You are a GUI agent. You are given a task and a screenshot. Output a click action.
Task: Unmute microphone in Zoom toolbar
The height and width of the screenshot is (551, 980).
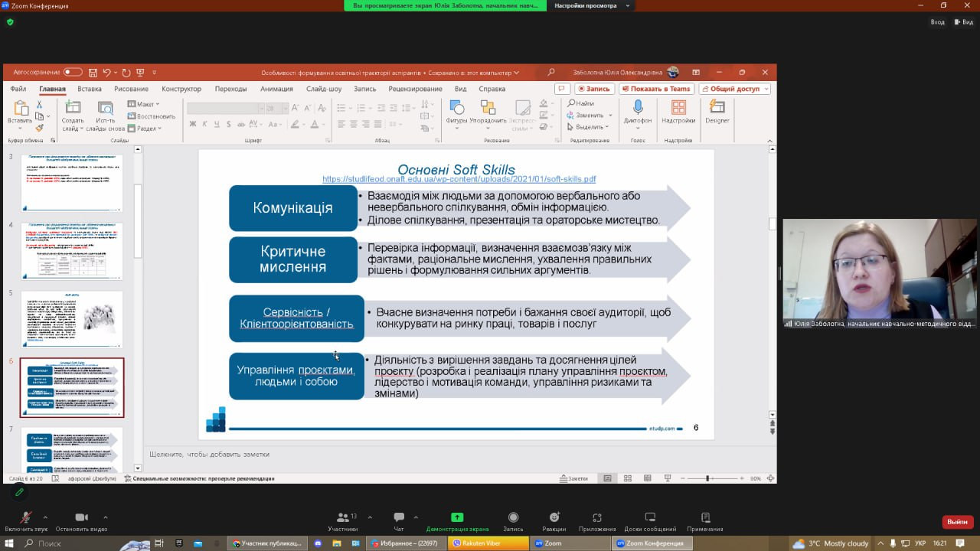coord(25,518)
